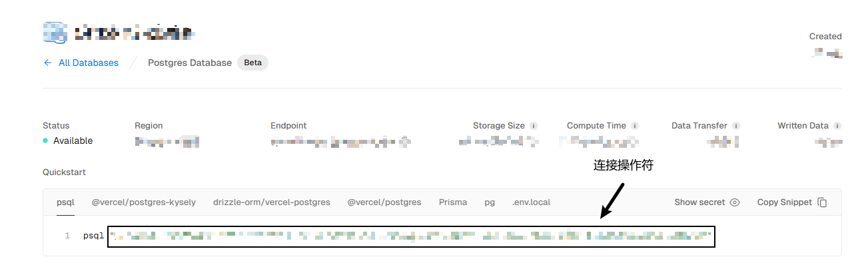Open the Written Data info icon
This screenshot has height=265, width=868.
837,125
